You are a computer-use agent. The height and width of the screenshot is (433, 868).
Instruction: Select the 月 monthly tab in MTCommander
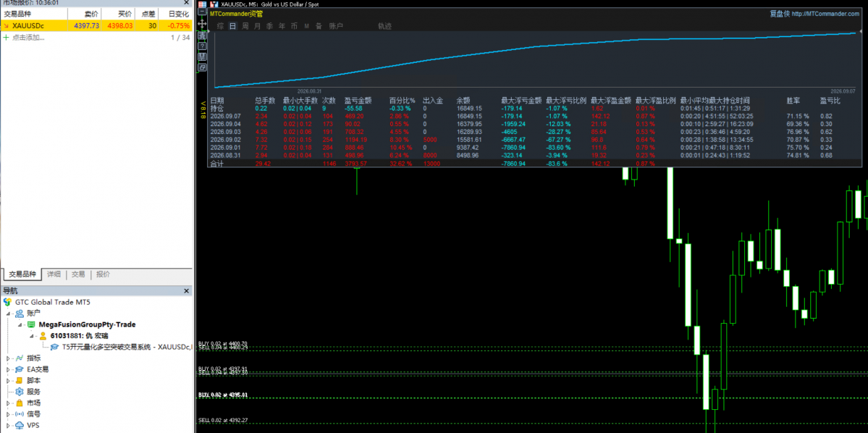[x=257, y=26]
